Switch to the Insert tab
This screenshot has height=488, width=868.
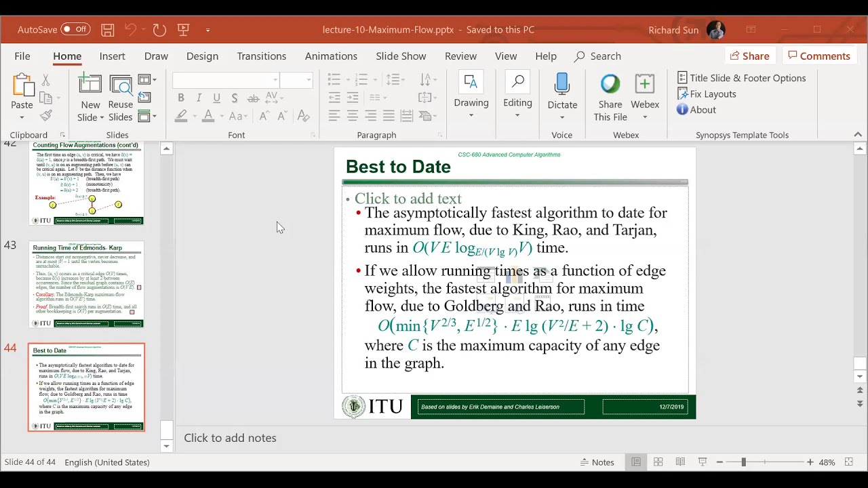112,56
